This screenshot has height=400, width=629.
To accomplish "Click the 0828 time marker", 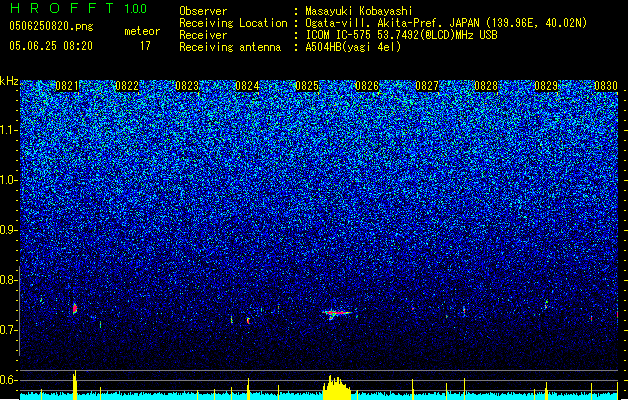I will (x=486, y=86).
